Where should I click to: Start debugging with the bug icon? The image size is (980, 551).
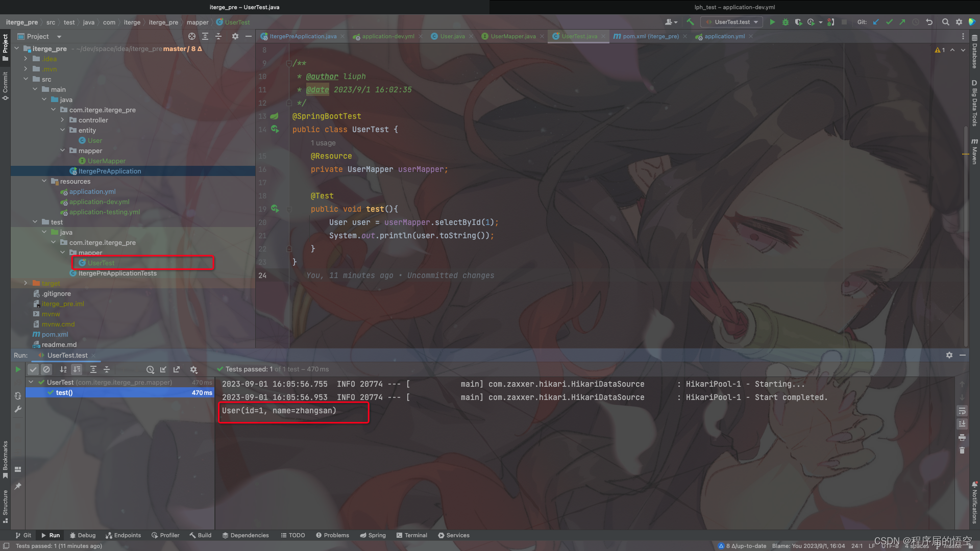786,22
